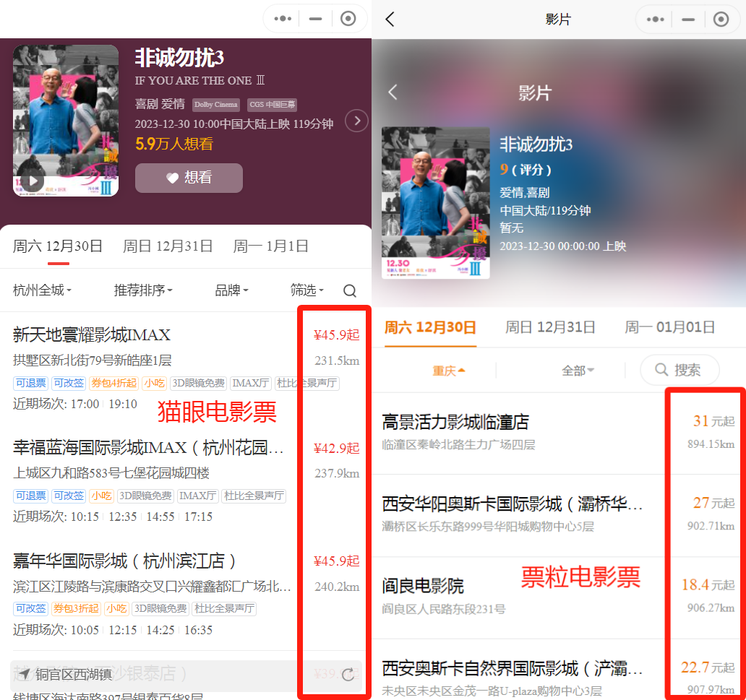
Task: Expand the 品牌 brand dropdown
Action: click(231, 290)
